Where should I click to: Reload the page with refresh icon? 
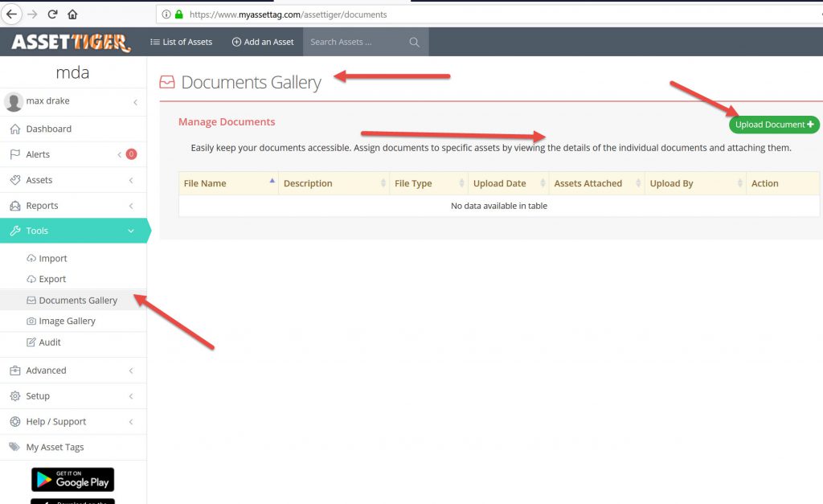point(52,14)
